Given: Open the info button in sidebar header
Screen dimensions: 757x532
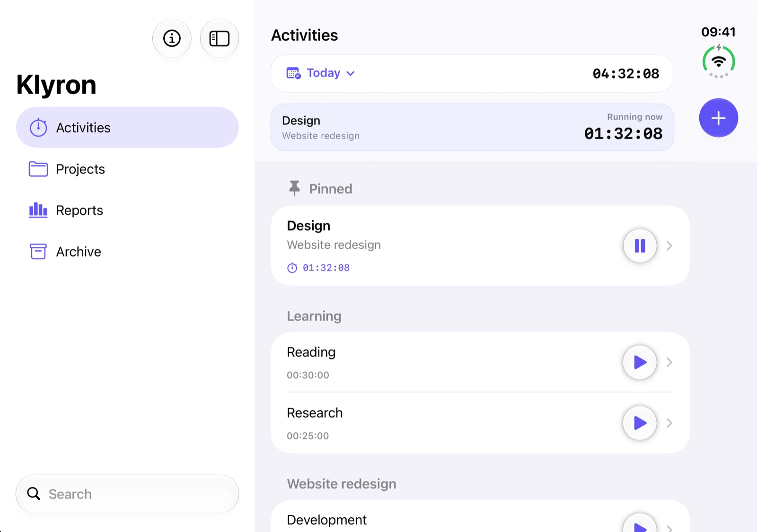Looking at the screenshot, I should coord(172,38).
